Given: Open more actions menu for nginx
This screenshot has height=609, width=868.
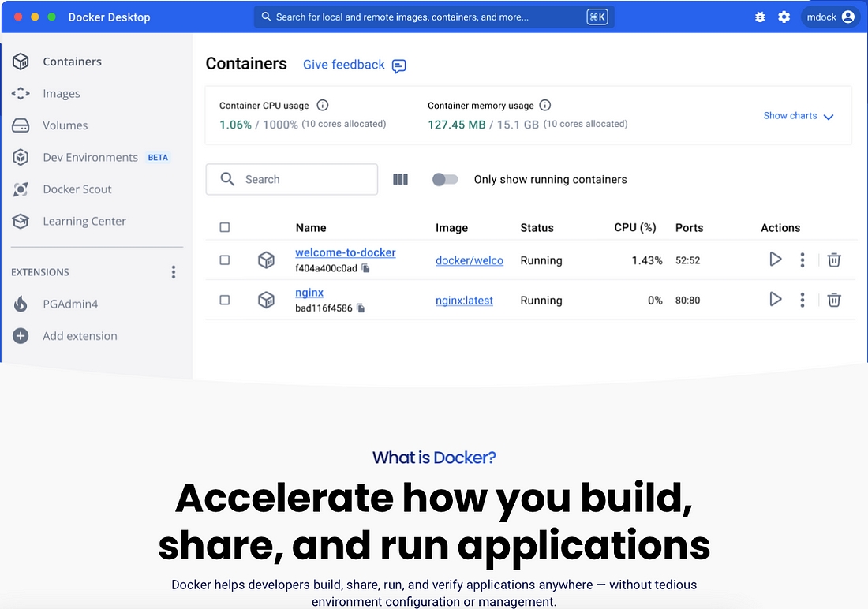Looking at the screenshot, I should [803, 300].
